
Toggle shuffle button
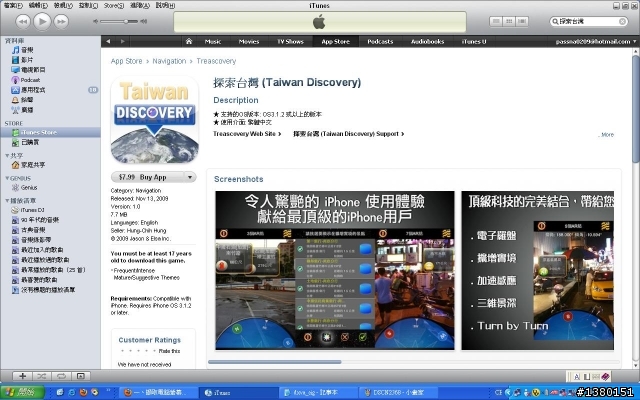point(42,376)
